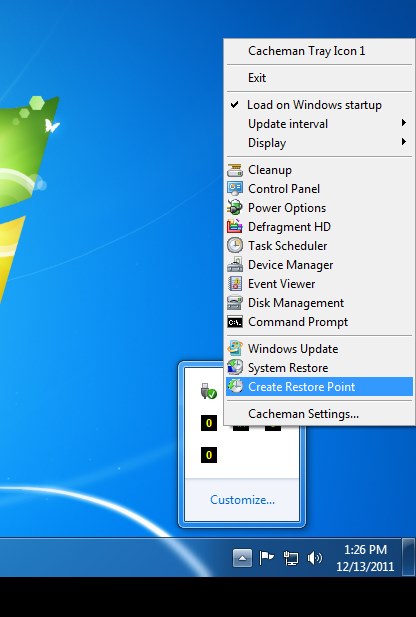Click the Power Options label
Viewport: 416px width, 617px height.
coord(287,208)
